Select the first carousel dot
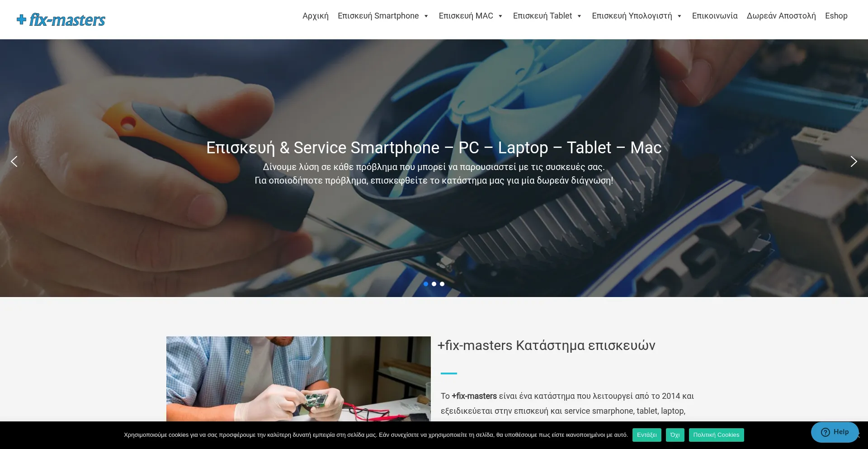Screen dimensions: 868x449 point(426,284)
